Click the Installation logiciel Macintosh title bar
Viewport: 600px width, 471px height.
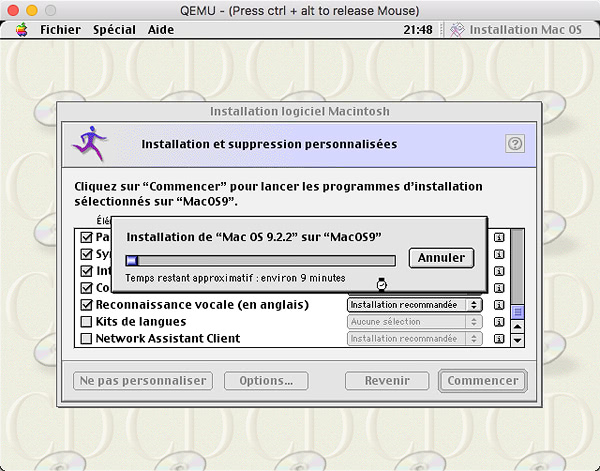tap(299, 111)
